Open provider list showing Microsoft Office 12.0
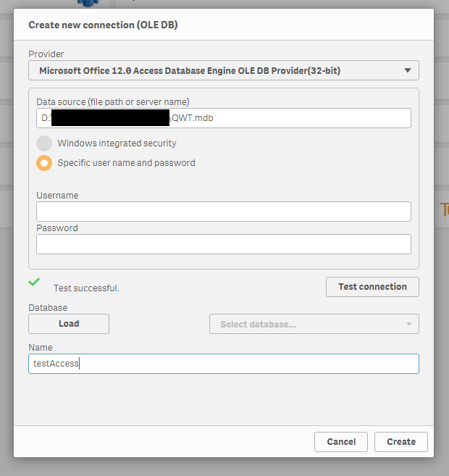449x476 pixels. pos(217,70)
